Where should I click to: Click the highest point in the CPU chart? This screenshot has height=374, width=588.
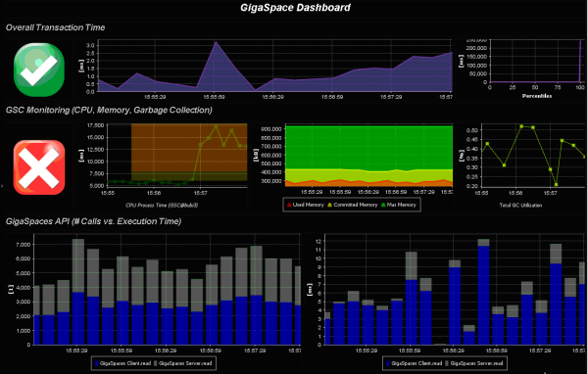216,126
